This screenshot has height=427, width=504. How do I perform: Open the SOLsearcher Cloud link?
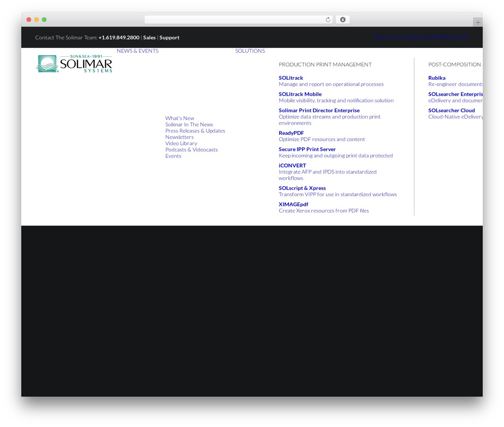[x=452, y=110]
